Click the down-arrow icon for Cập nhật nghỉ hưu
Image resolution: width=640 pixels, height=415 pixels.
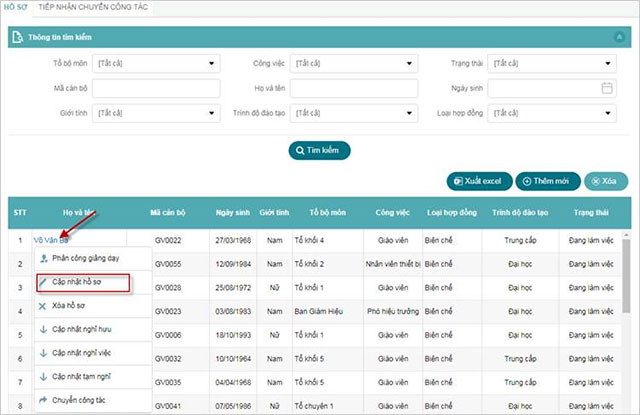point(43,329)
